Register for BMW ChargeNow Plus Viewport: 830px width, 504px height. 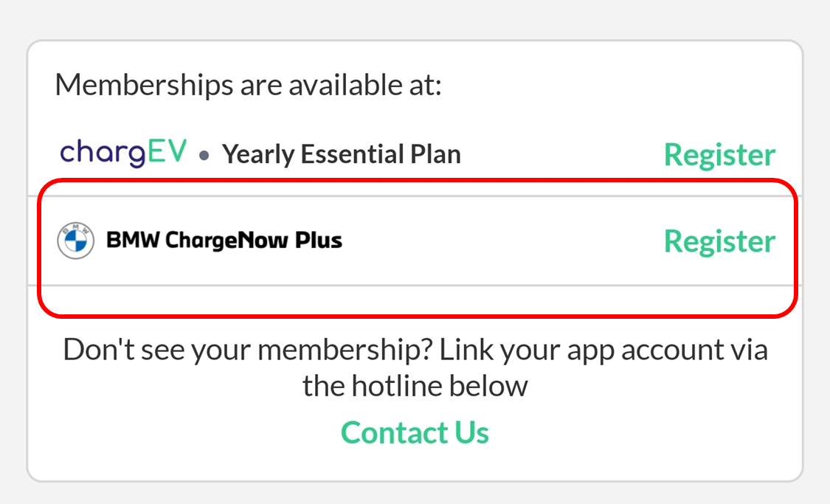pyautogui.click(x=719, y=241)
